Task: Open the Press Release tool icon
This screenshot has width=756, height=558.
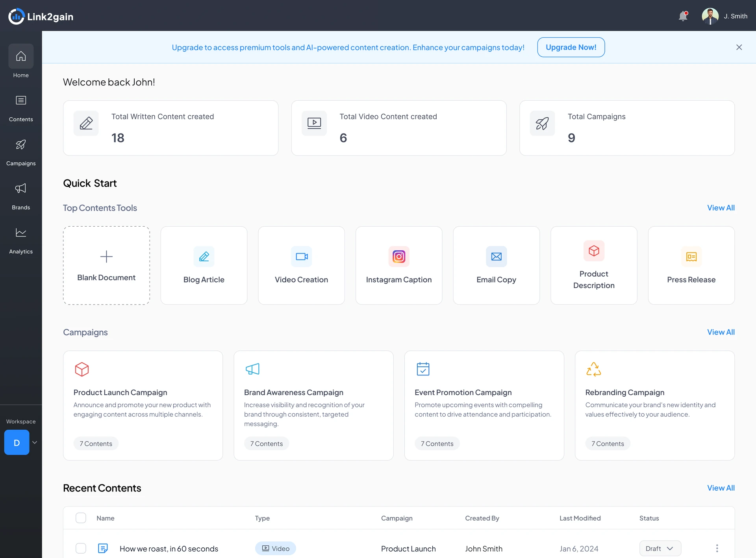Action: 691,257
